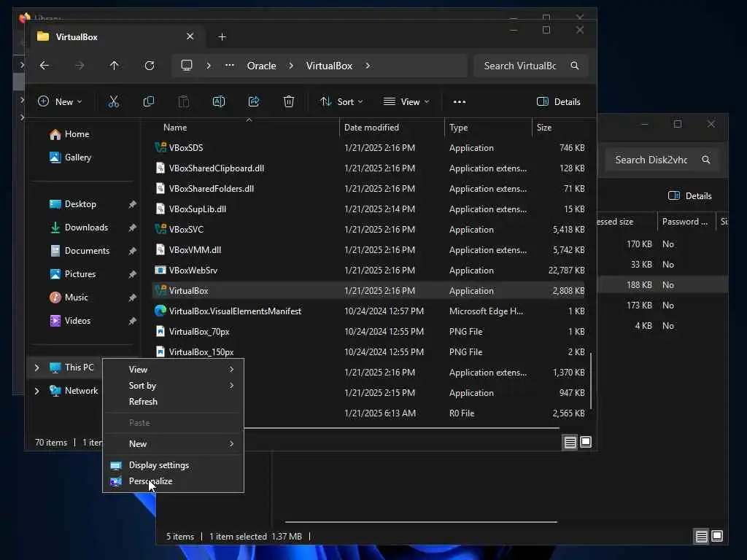
Task: Expand the Network tree node
Action: click(x=36, y=391)
